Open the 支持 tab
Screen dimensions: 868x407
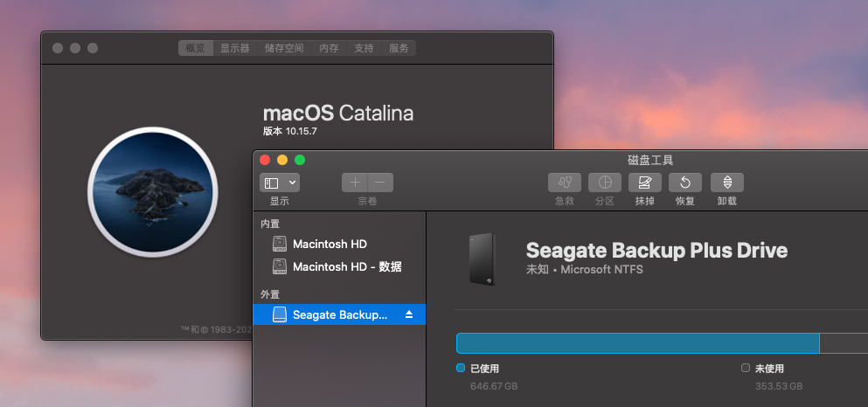[x=364, y=48]
